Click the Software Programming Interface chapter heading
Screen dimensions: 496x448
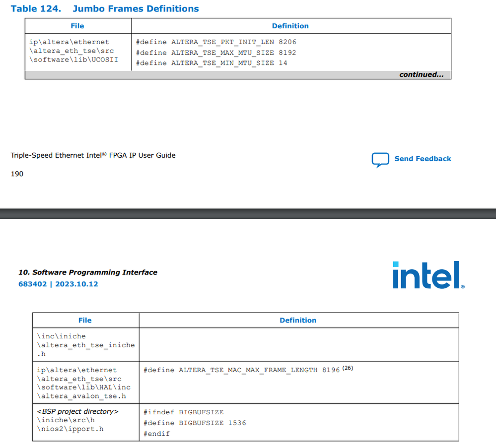pyautogui.click(x=88, y=272)
